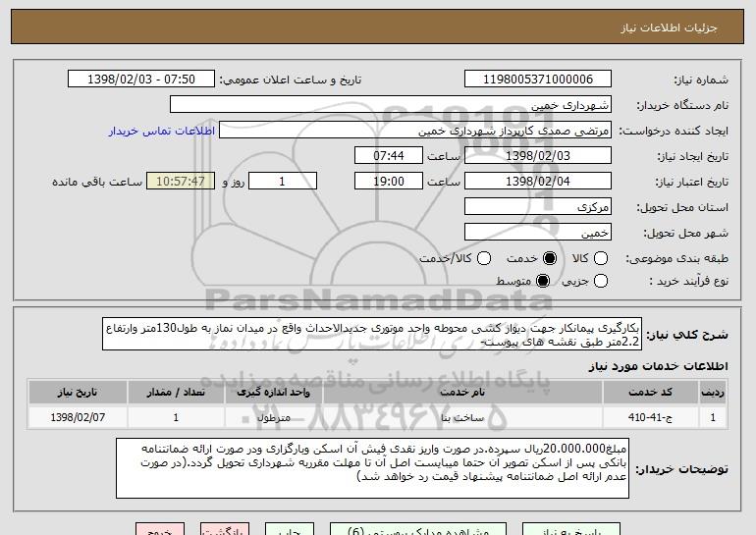Screen dimensions: 756x535
Task: Click the توضیحات خریدار text box
Action: 373,468
